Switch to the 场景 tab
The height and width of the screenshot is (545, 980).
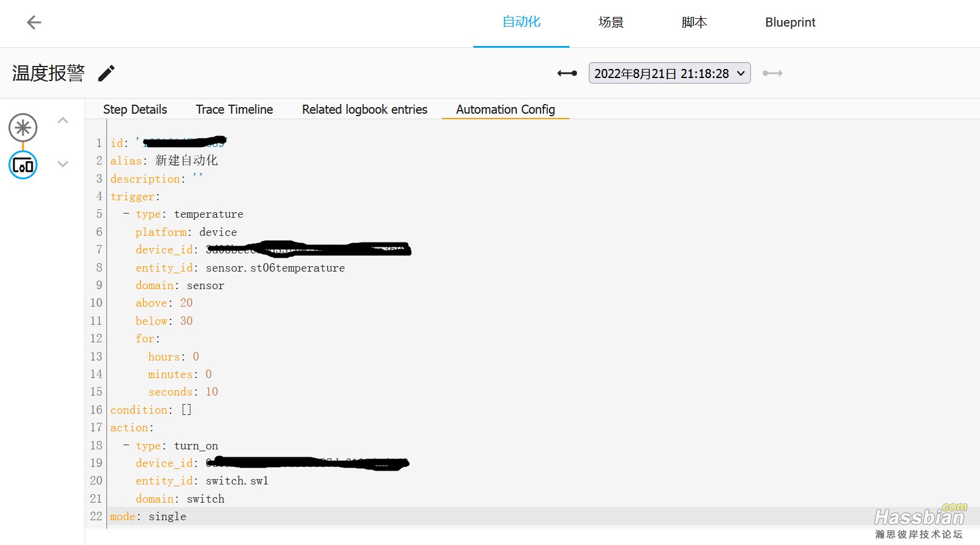click(x=611, y=22)
